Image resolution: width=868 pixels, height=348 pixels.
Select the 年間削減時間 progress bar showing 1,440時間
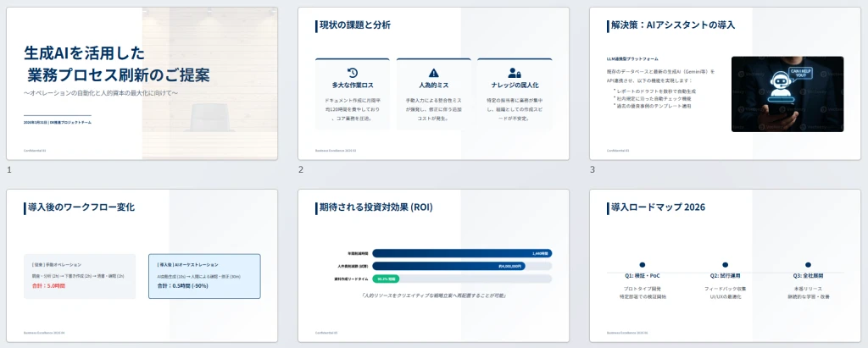click(462, 253)
